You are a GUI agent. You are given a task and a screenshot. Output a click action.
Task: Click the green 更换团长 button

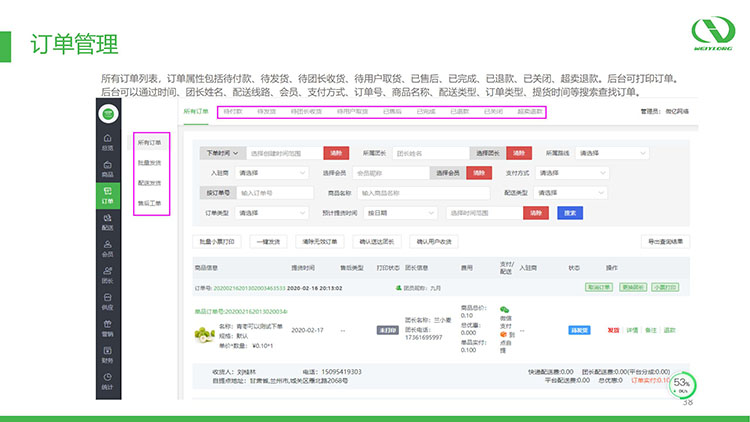(x=633, y=288)
